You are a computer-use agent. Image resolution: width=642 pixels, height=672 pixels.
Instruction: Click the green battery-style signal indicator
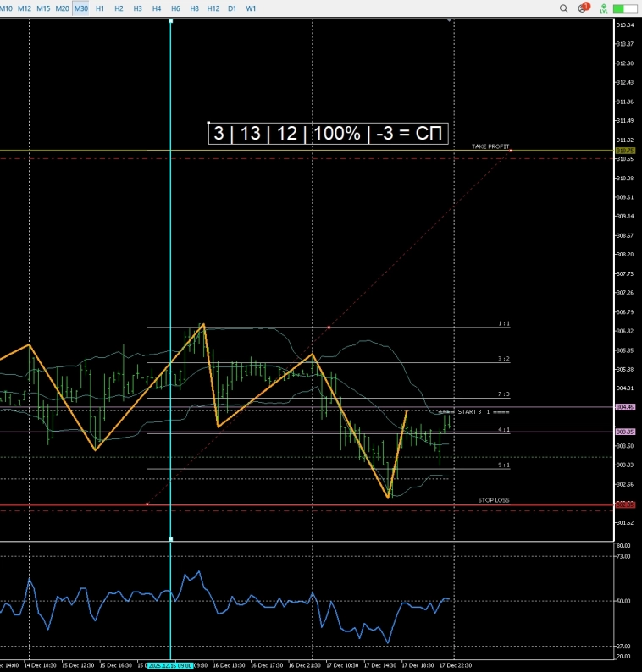click(625, 8)
